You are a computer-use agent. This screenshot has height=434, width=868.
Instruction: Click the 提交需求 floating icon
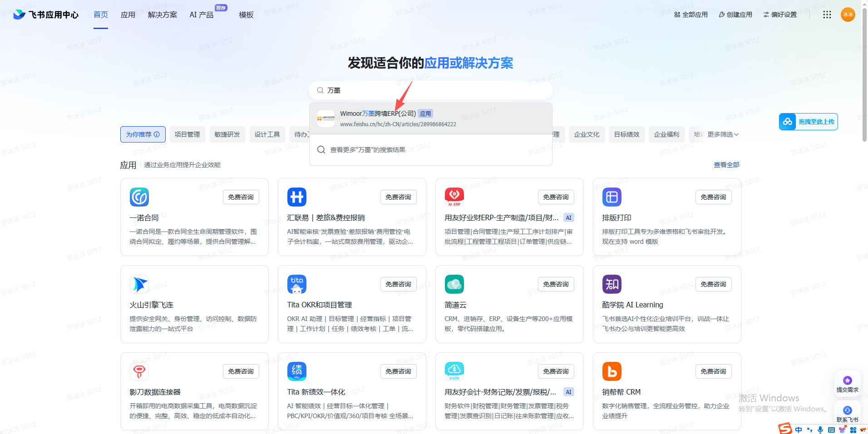[x=847, y=383]
